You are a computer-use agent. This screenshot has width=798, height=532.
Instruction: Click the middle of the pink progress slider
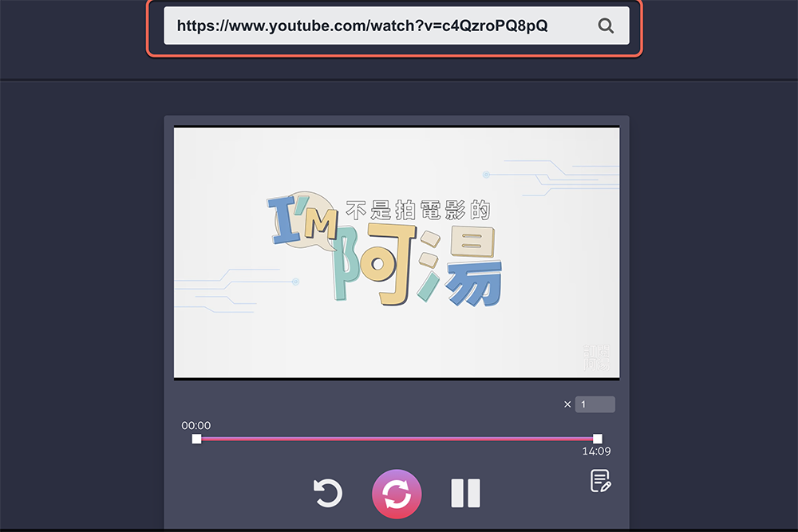click(397, 438)
